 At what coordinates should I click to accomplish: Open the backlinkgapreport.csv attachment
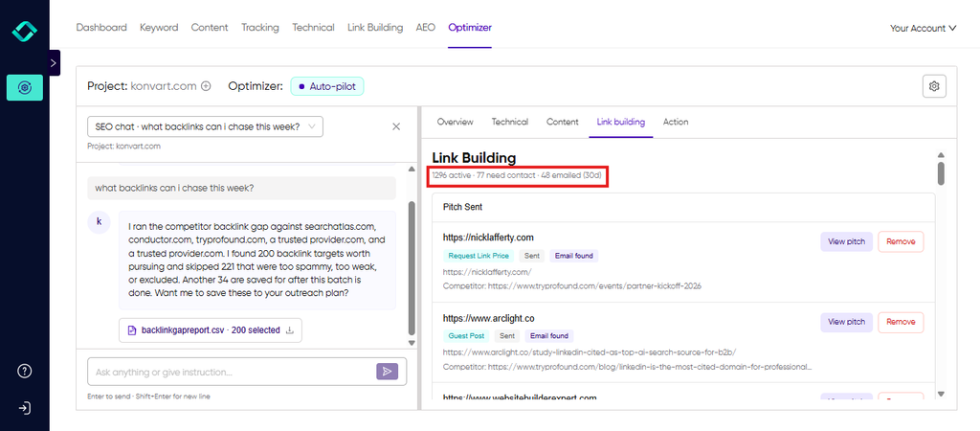coord(210,330)
